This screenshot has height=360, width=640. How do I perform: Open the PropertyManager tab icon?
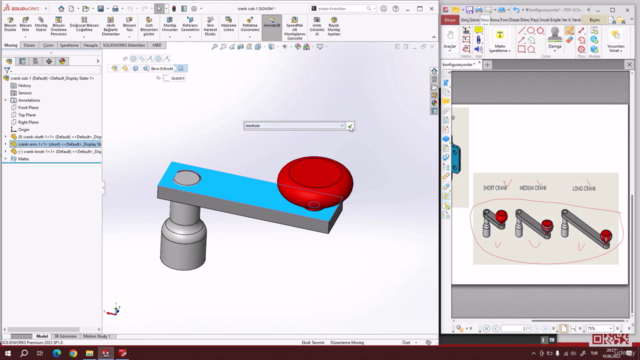point(22,61)
